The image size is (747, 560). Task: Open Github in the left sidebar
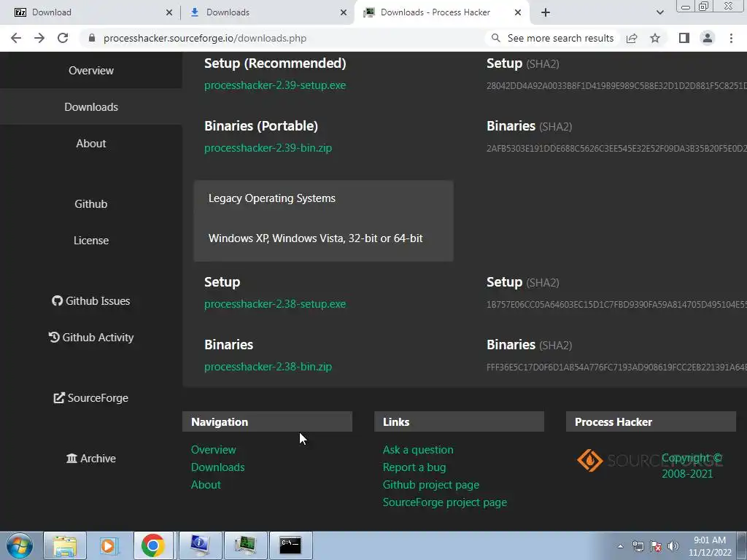pos(91,204)
